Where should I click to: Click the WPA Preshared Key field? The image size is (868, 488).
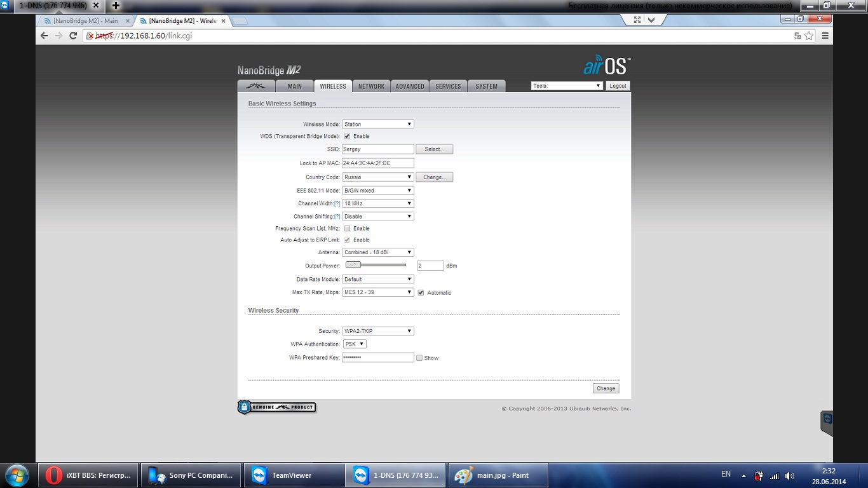(x=378, y=358)
